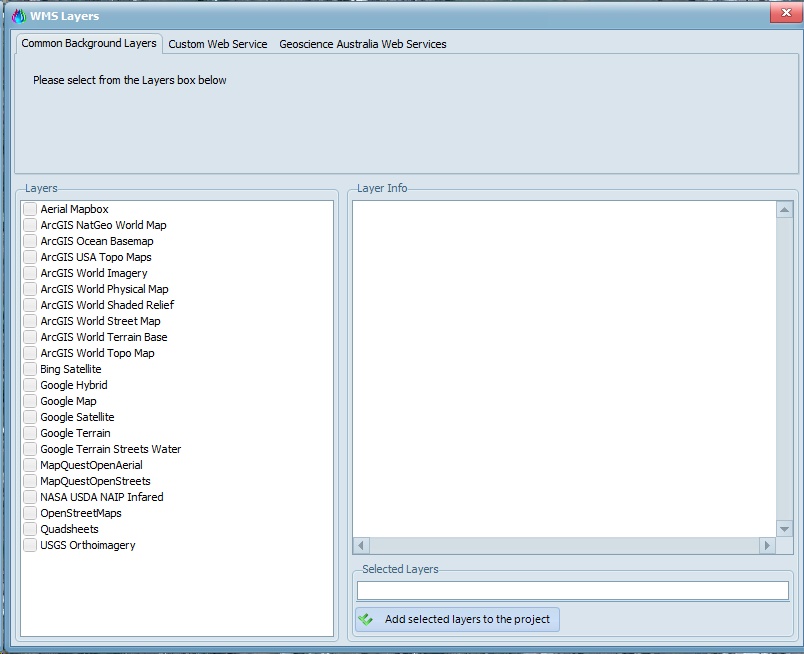
Task: Click the Layer Info scroll right arrow
Action: 767,546
